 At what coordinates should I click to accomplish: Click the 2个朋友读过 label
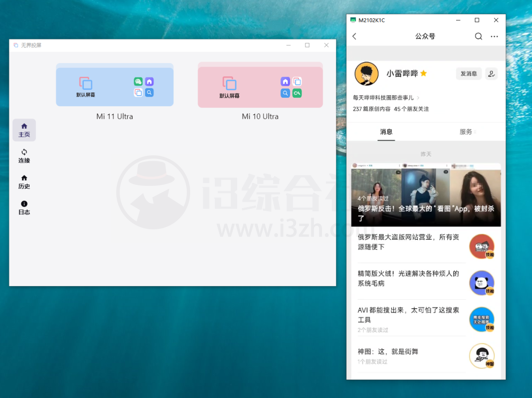coord(373,330)
